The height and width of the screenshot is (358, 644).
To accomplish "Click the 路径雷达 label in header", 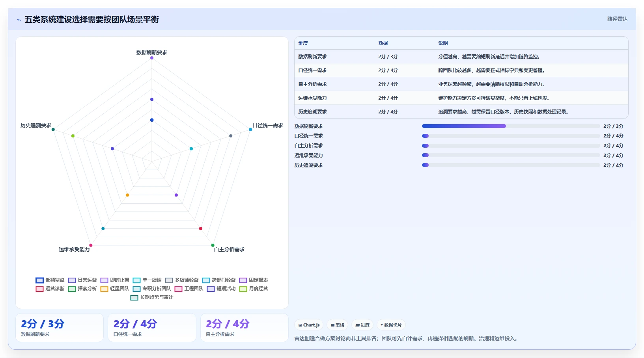I will [617, 19].
